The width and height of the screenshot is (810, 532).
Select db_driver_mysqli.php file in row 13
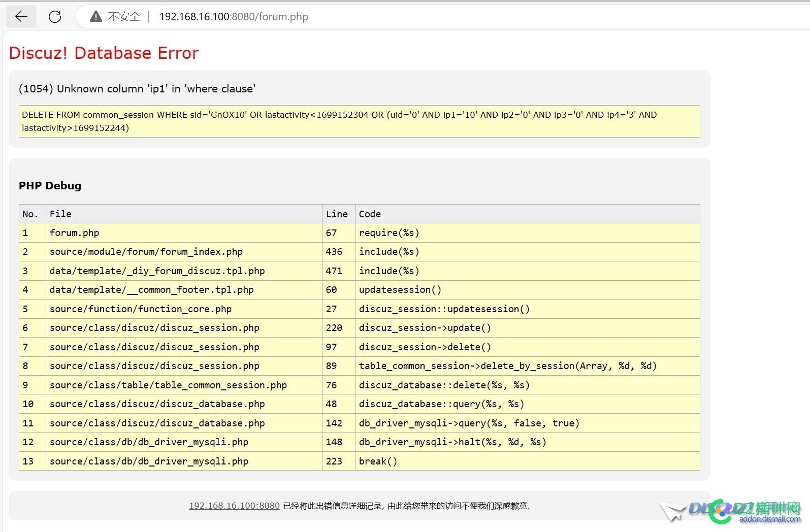point(184,461)
